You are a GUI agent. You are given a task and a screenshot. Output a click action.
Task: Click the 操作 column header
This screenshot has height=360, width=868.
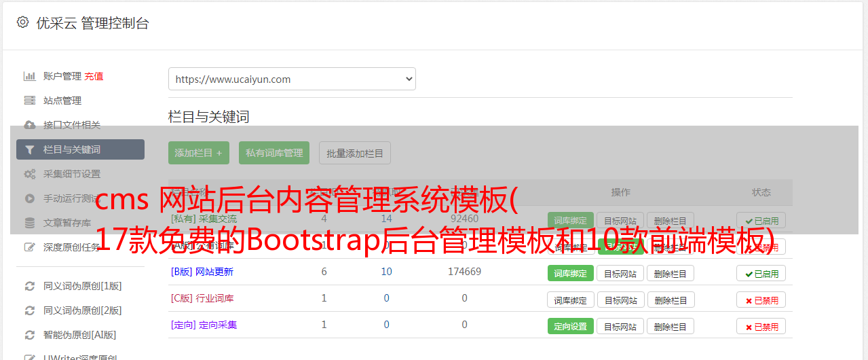(620, 192)
